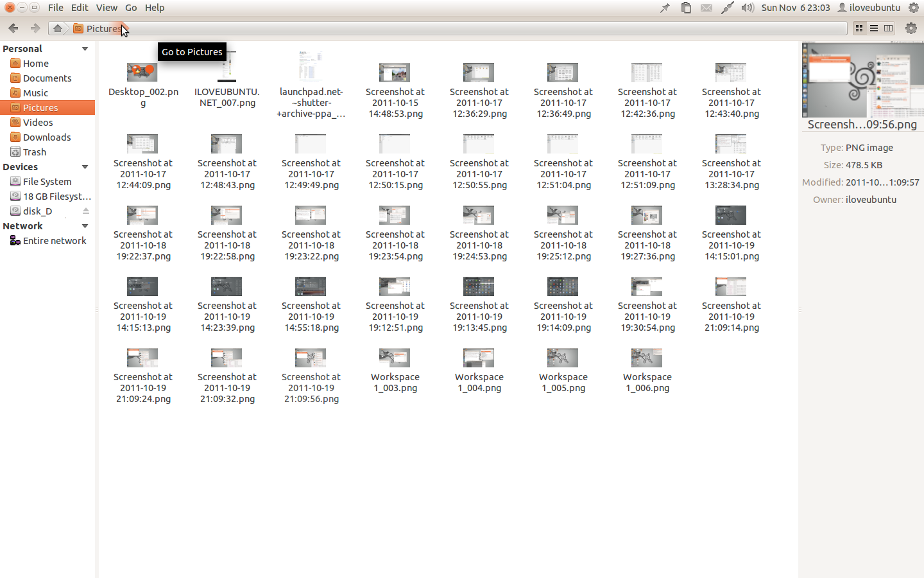Select Documents in the sidebar
The height and width of the screenshot is (578, 924).
click(x=47, y=78)
